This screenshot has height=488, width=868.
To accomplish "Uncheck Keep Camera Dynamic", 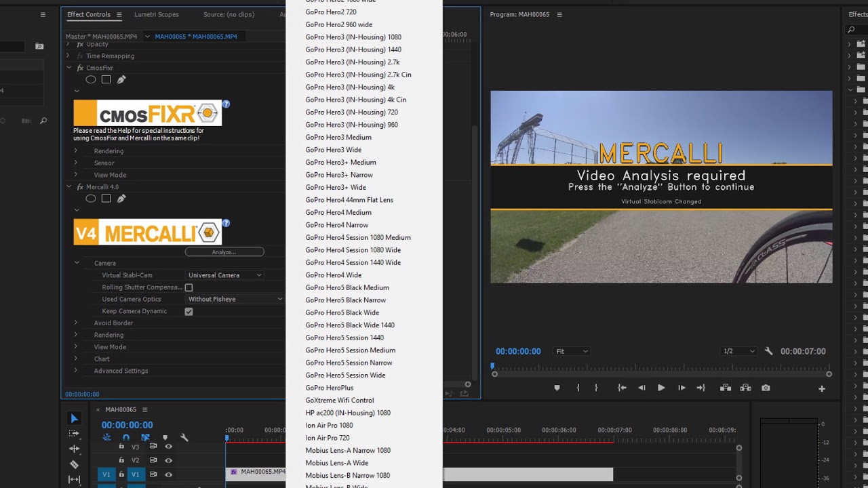I will [189, 311].
